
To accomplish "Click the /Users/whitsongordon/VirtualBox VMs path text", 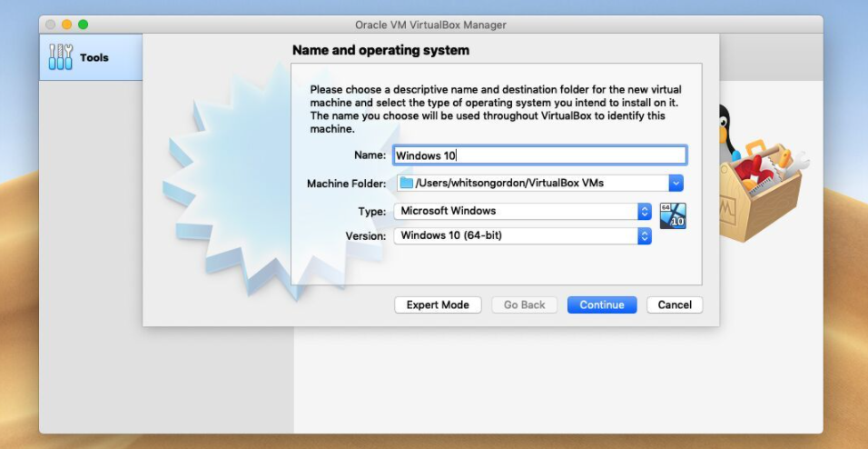I will tap(509, 183).
